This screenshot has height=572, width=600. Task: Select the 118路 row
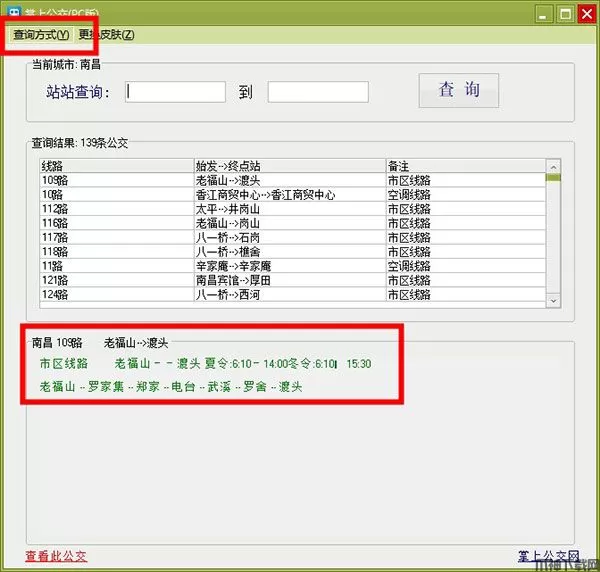tap(293, 252)
